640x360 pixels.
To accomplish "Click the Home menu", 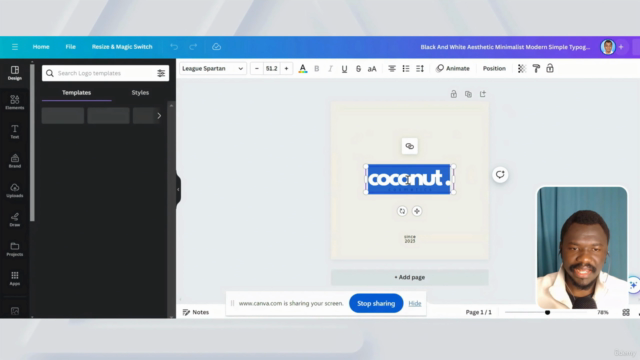I will [41, 47].
